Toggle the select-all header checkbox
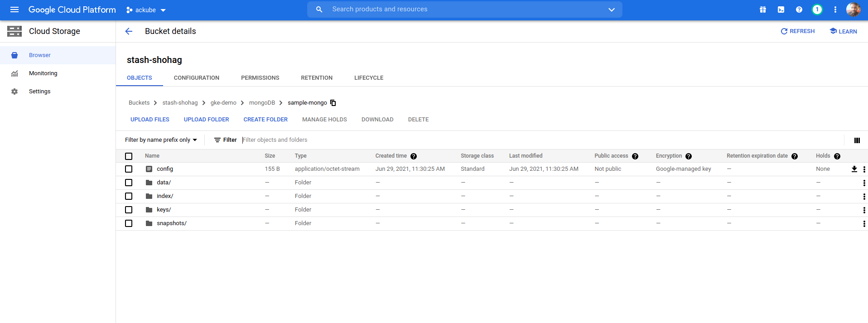This screenshot has width=868, height=323. click(129, 156)
